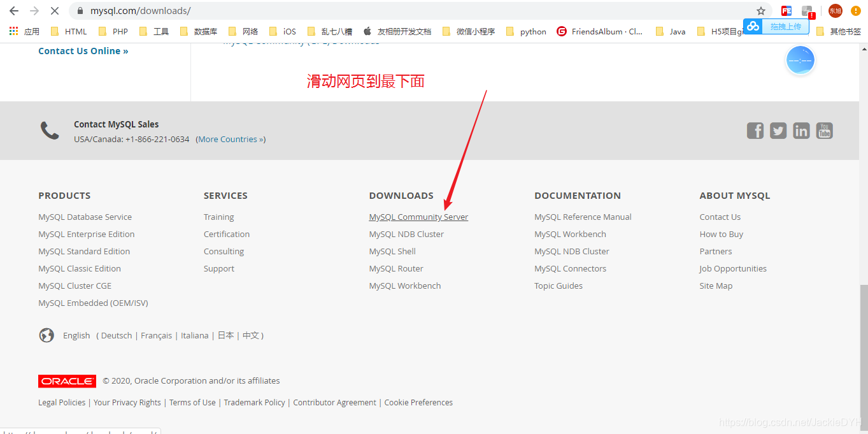Switch language to Deutsch
868x434 pixels.
[117, 335]
